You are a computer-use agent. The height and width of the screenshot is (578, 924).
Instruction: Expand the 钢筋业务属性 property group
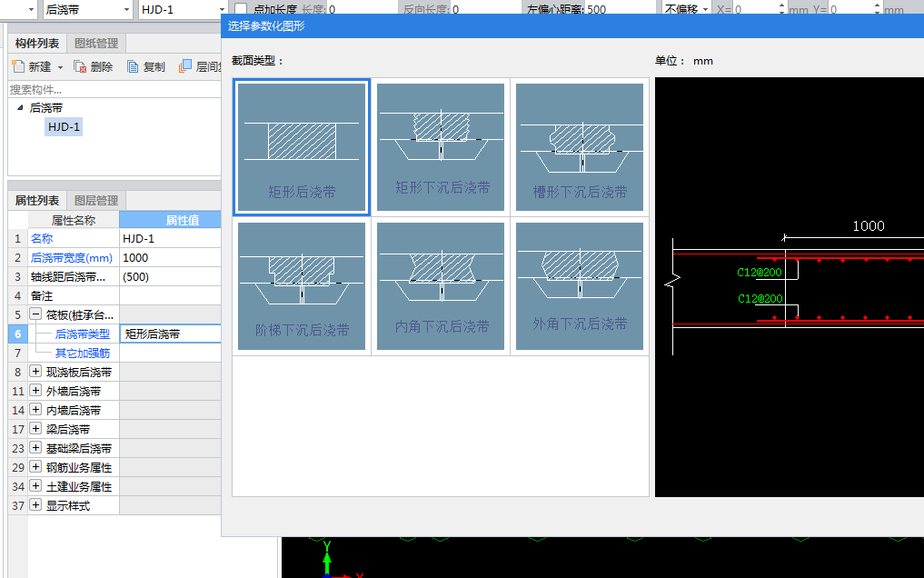(35, 467)
